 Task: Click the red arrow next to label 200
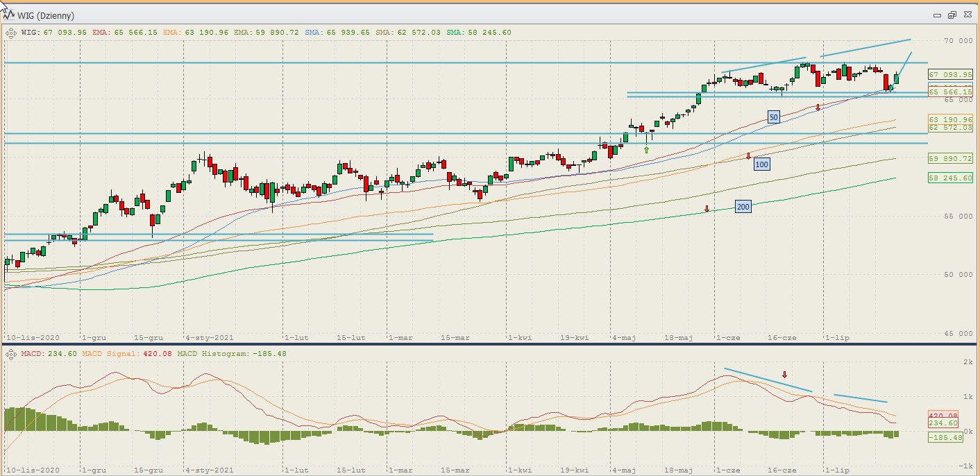point(707,208)
